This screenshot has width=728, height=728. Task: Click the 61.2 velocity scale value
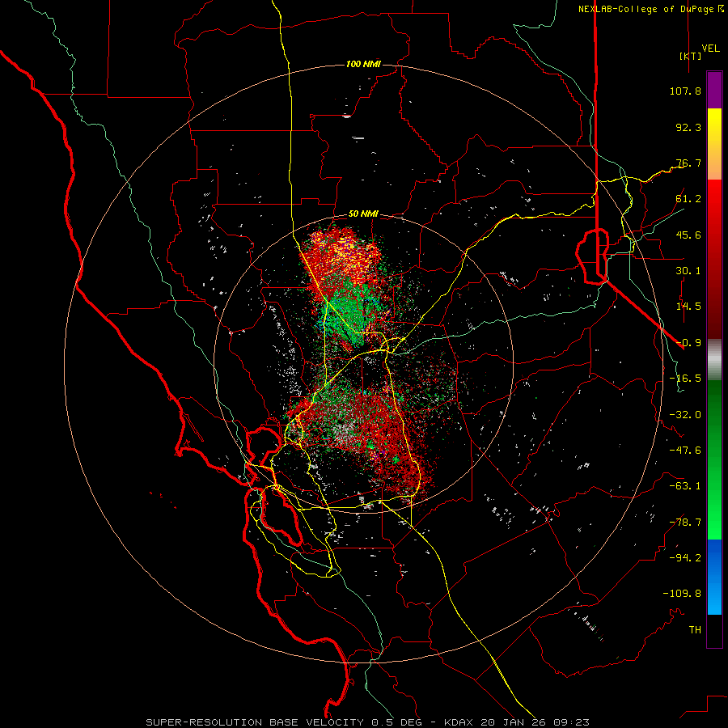(688, 199)
